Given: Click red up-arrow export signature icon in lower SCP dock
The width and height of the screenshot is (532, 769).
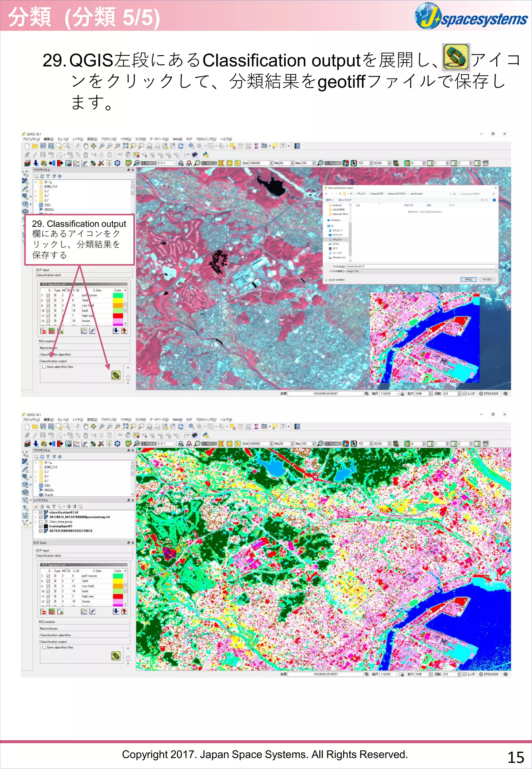Looking at the screenshot, I should [x=124, y=611].
